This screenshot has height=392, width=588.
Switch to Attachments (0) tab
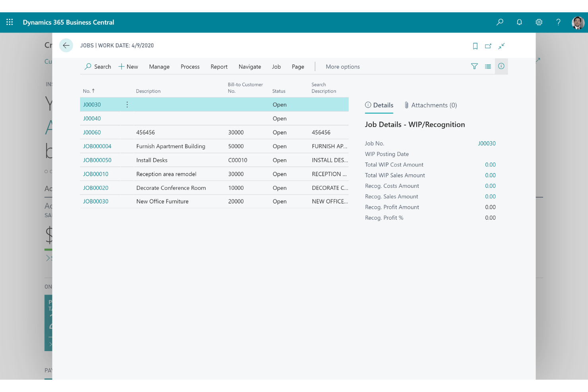click(x=431, y=105)
